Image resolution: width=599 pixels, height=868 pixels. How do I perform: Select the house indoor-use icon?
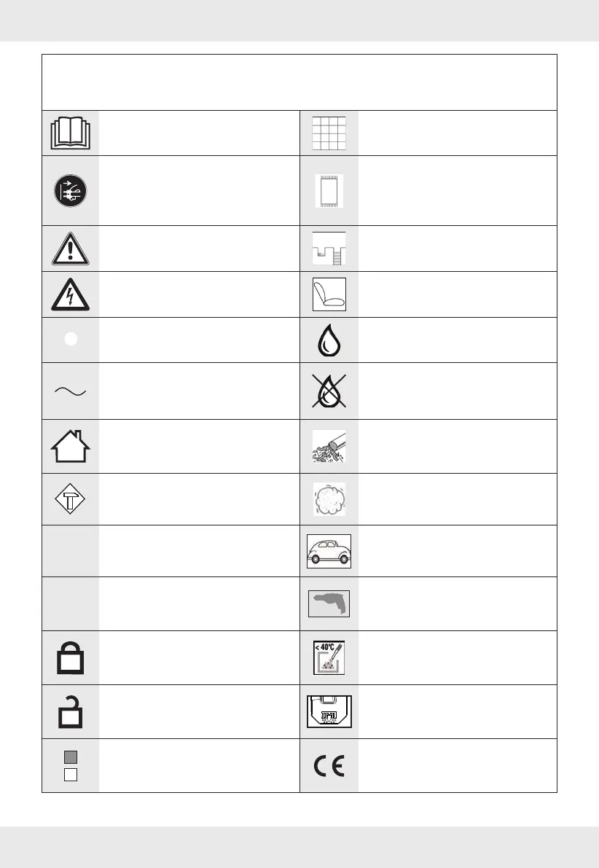[70, 446]
